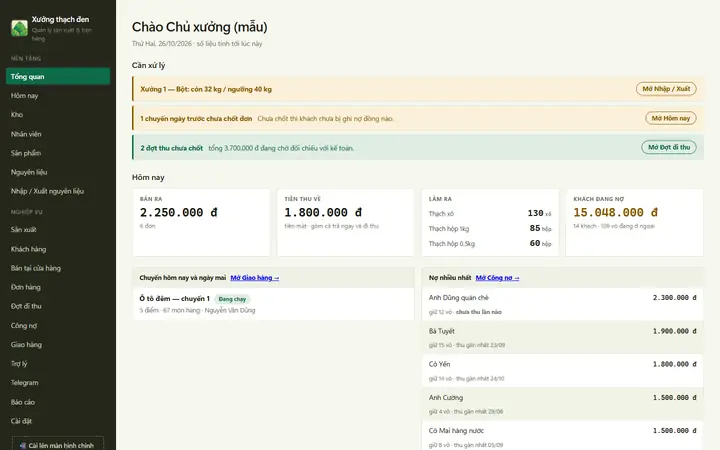
Task: Open Nhập / Xuất nguyên liệu sidebar item
Action: tap(58, 191)
